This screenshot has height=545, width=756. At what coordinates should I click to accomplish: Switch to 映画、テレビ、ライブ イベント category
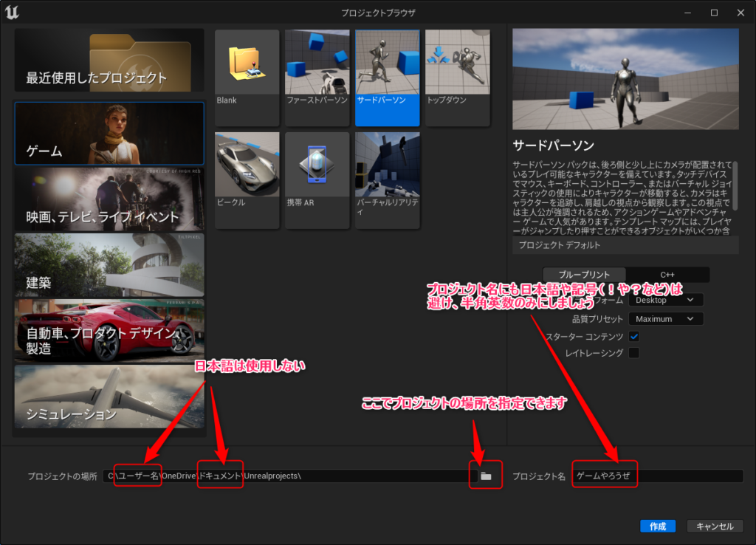click(109, 199)
